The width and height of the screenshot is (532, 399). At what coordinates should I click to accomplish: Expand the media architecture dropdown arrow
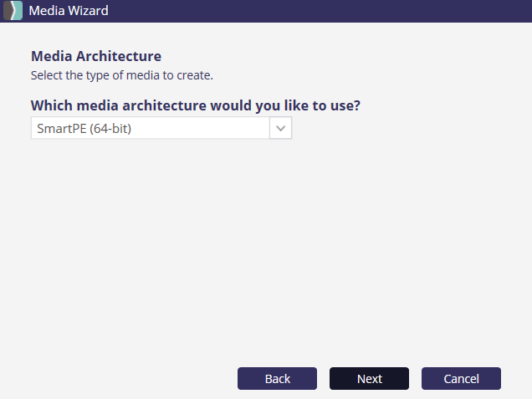(x=280, y=128)
